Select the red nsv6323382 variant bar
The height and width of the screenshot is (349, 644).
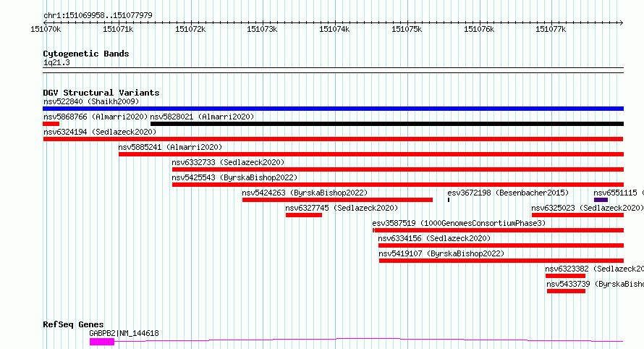pyautogui.click(x=566, y=276)
